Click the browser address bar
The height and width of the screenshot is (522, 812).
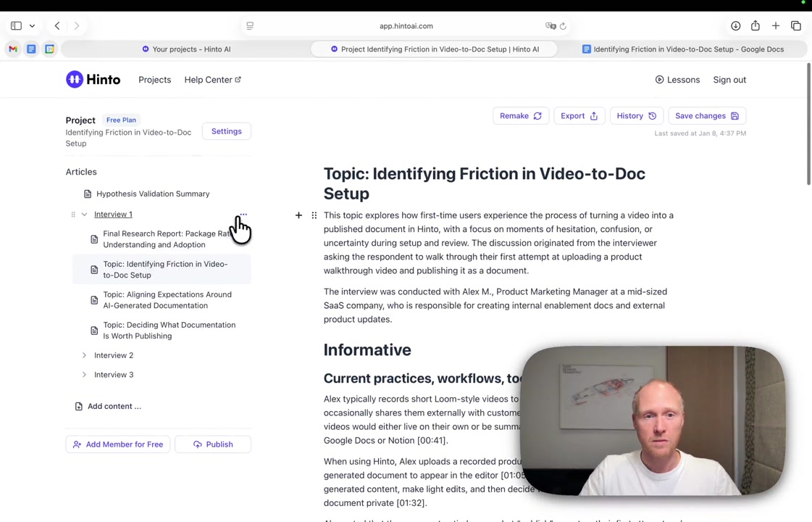tap(406, 26)
